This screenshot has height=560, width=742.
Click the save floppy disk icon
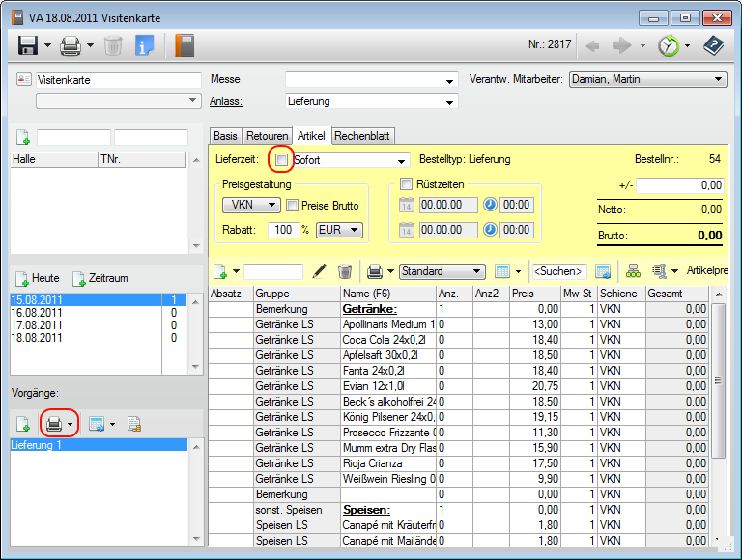[27, 45]
